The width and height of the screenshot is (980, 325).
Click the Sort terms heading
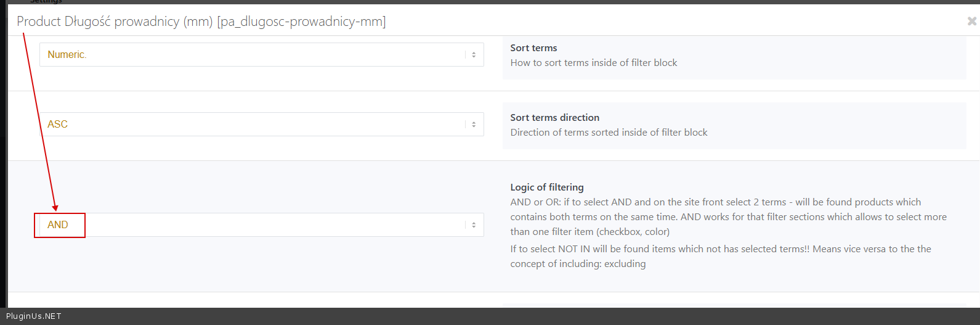click(x=533, y=48)
